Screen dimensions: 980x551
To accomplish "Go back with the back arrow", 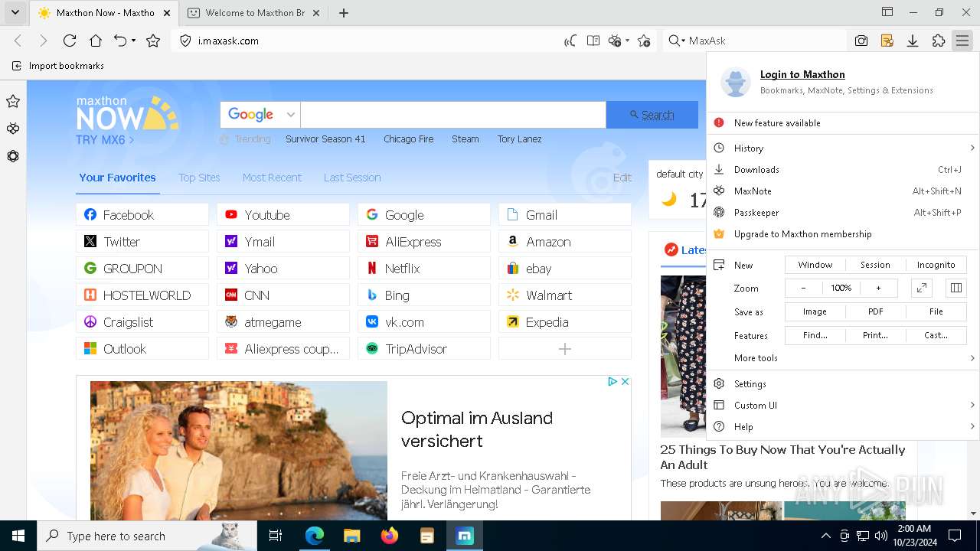I will 18,41.
